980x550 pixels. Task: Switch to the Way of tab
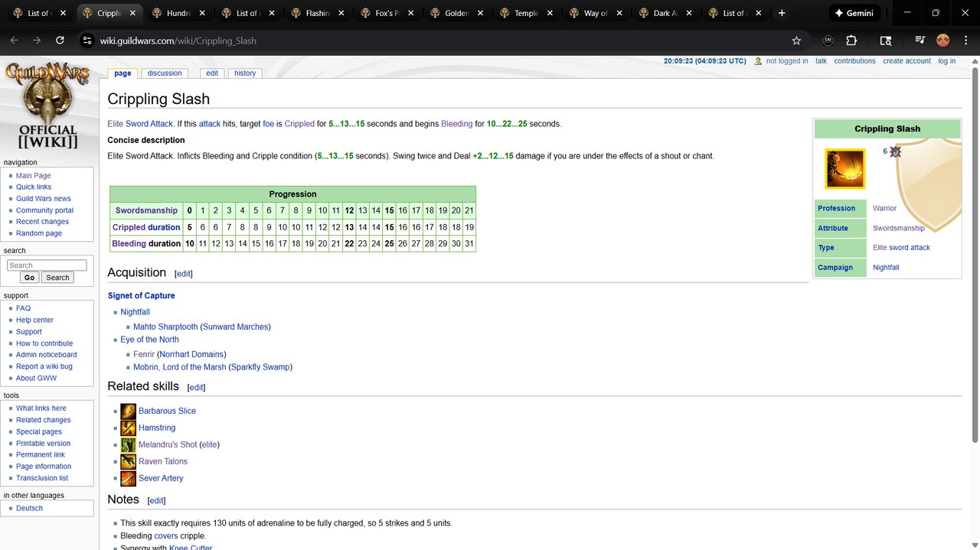[x=596, y=13]
